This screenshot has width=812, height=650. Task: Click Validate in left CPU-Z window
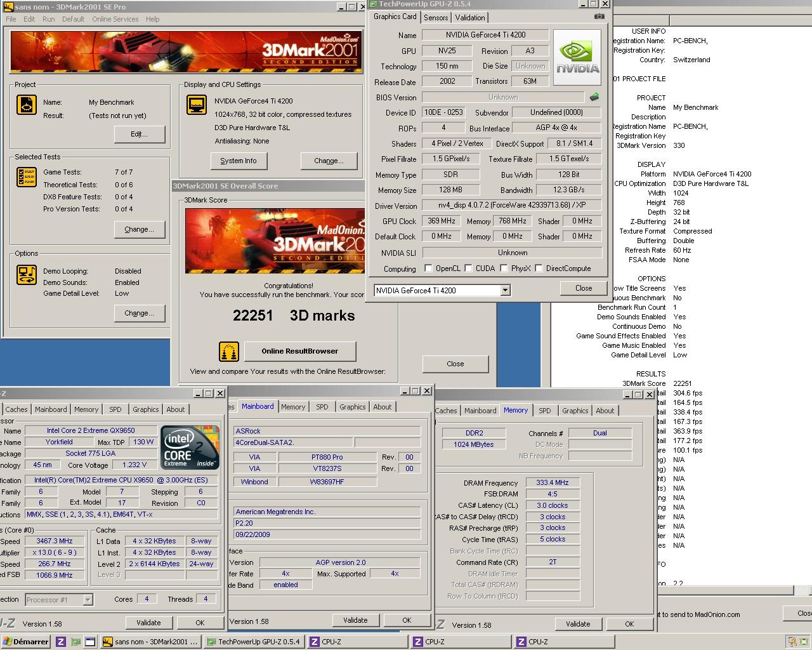tap(148, 623)
